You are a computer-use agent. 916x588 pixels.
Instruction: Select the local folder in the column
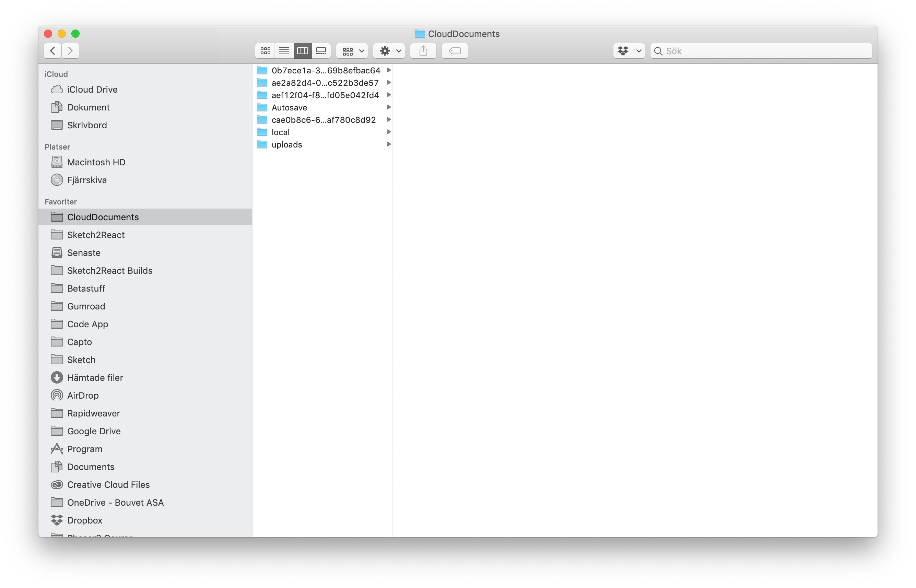pos(281,132)
